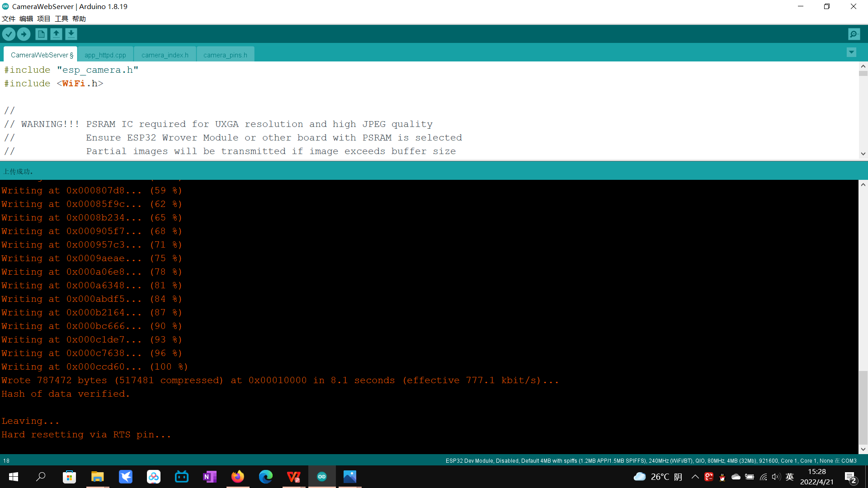Toggle the input method 英 indicator
Image resolution: width=868 pixels, height=488 pixels.
tap(790, 477)
